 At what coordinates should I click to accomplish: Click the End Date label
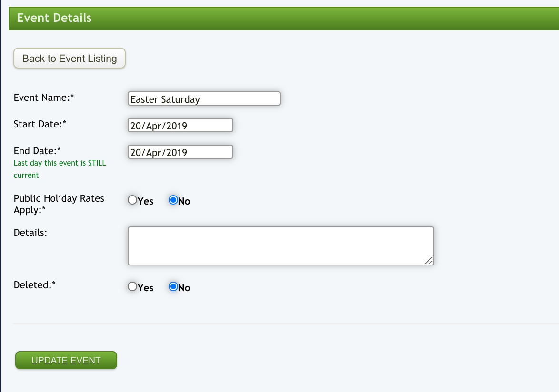(x=38, y=151)
